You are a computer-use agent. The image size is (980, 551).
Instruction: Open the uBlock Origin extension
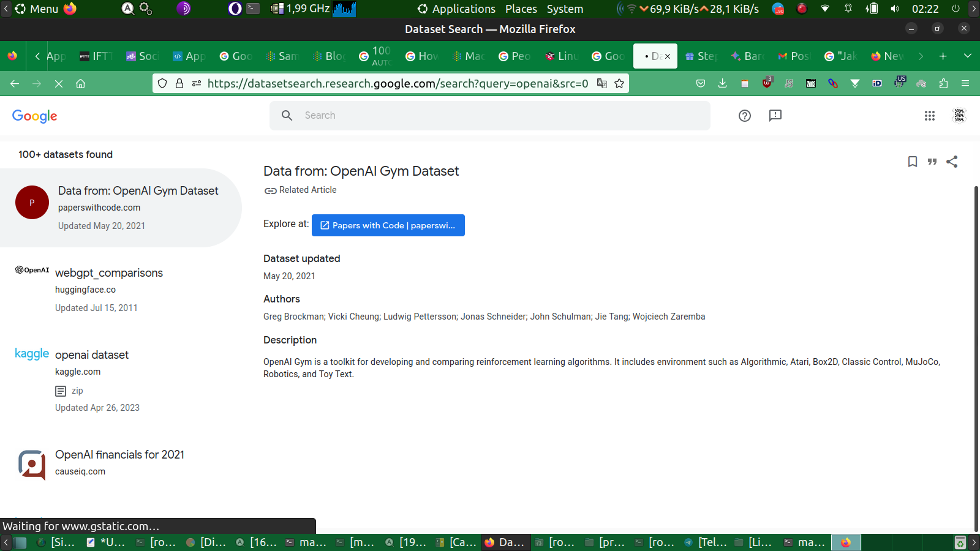point(767,83)
